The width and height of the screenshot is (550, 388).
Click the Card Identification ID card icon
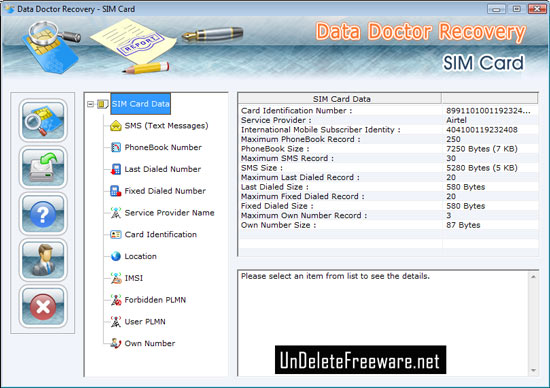[115, 234]
